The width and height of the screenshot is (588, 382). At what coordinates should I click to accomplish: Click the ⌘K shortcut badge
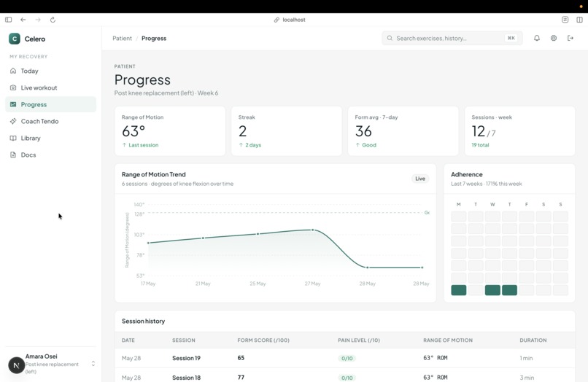tap(511, 38)
